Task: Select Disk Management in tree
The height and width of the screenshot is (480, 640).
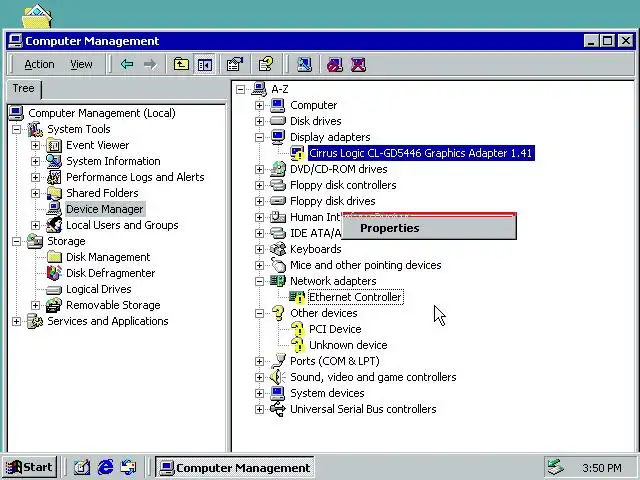Action: point(108,257)
